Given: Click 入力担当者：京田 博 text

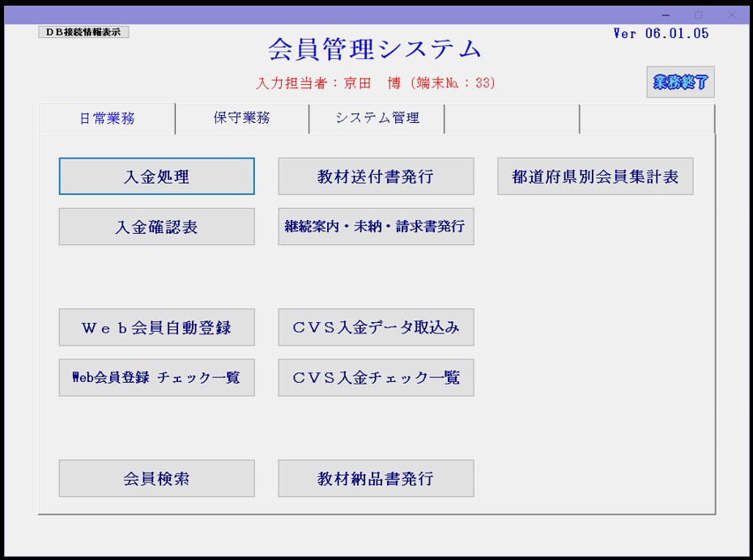Looking at the screenshot, I should 329,83.
